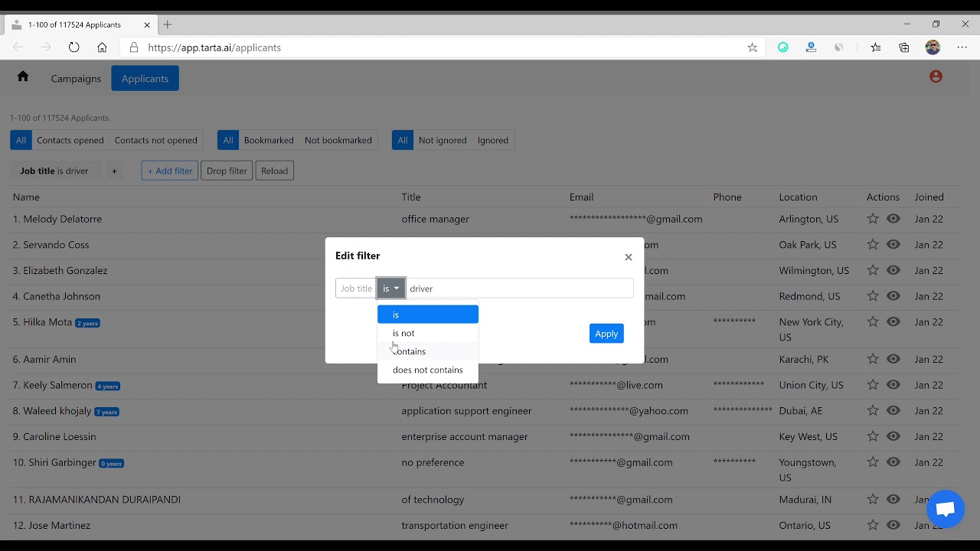Viewport: 980px width, 551px height.
Task: Show Not bookmarked applicants
Action: pos(338,140)
